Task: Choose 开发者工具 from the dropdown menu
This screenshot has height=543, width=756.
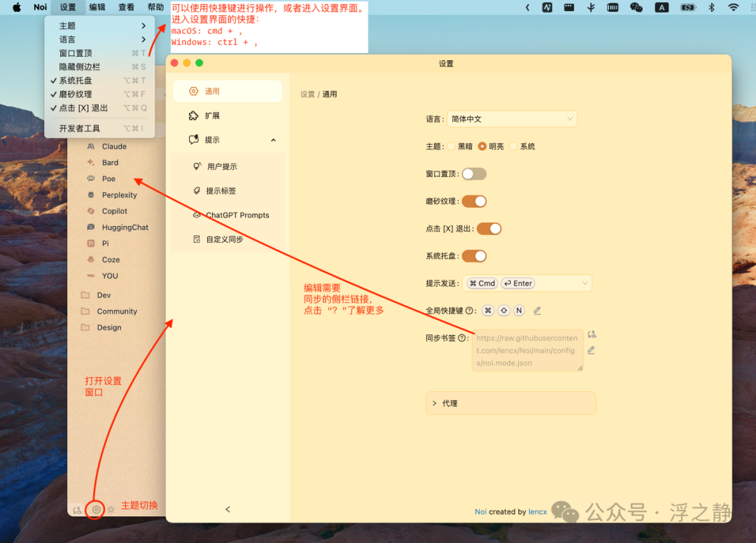Action: (x=100, y=129)
